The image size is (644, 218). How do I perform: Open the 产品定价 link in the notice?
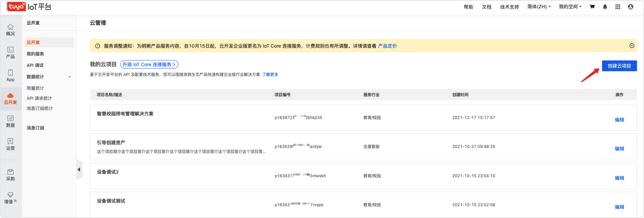click(388, 46)
